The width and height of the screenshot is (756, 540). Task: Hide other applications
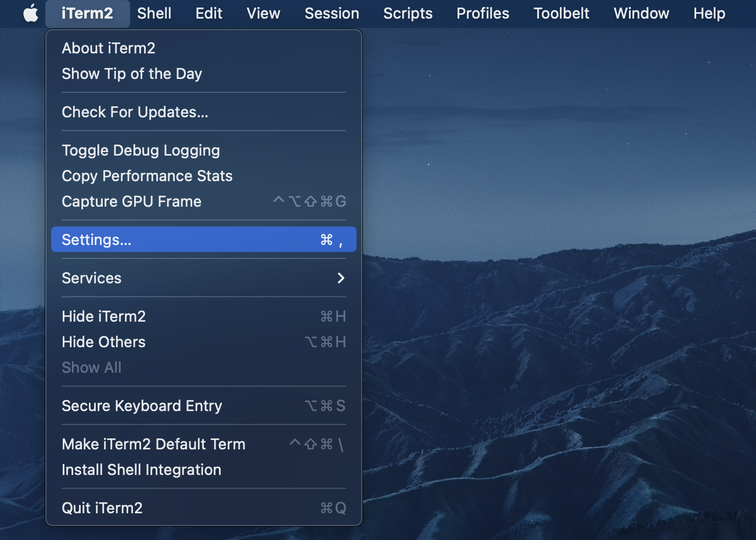click(103, 342)
